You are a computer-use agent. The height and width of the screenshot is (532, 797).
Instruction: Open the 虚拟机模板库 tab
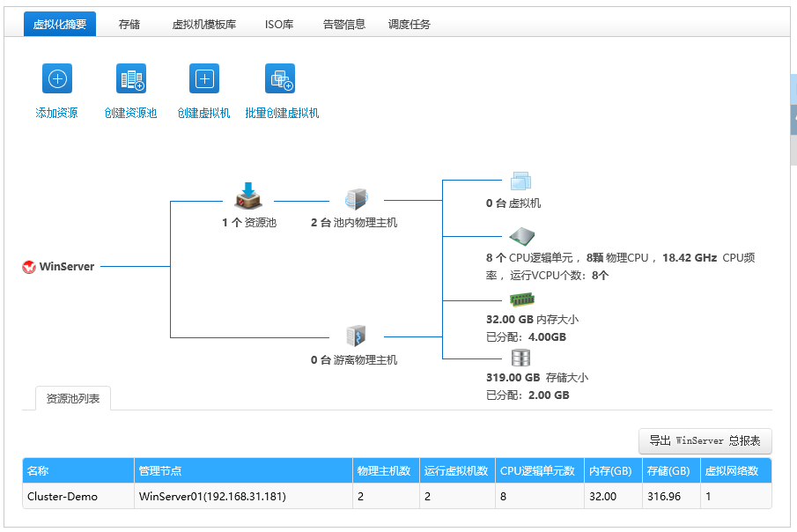pyautogui.click(x=203, y=24)
